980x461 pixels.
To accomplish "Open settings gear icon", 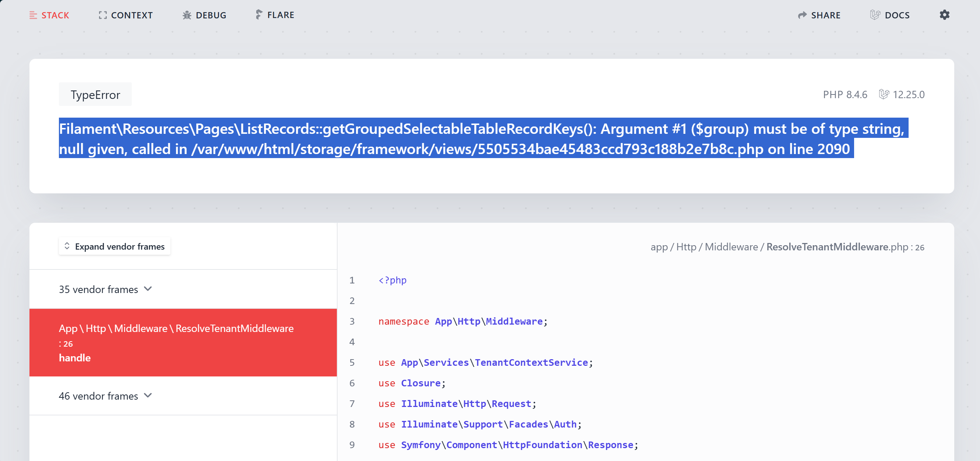I will click(x=944, y=15).
